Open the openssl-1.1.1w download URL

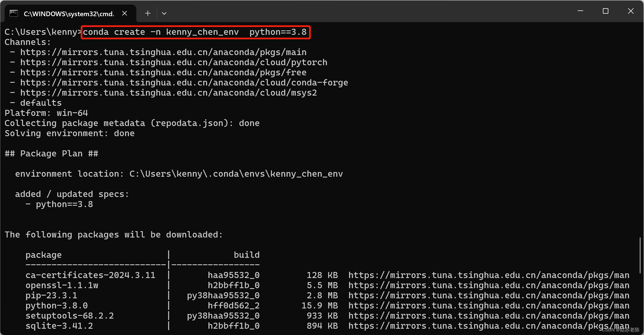489,285
